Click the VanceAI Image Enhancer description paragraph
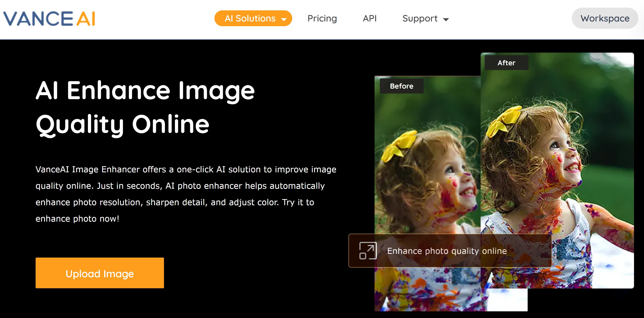 point(186,194)
